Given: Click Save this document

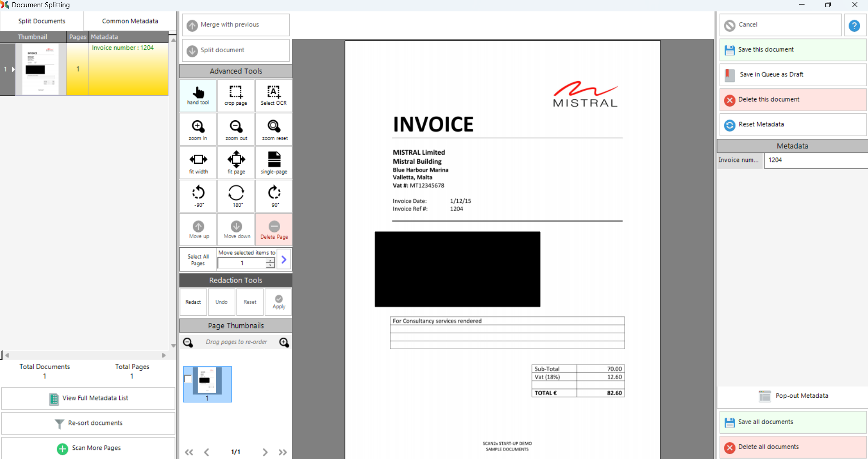Looking at the screenshot, I should tap(792, 50).
